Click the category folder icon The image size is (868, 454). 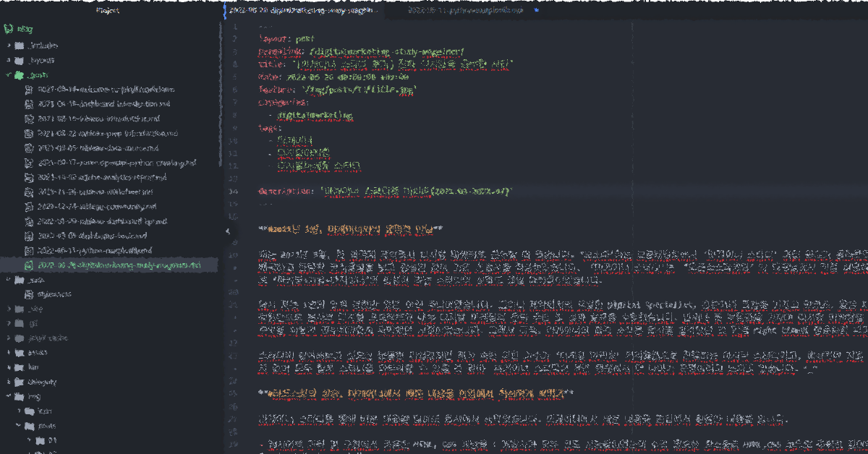[20, 382]
